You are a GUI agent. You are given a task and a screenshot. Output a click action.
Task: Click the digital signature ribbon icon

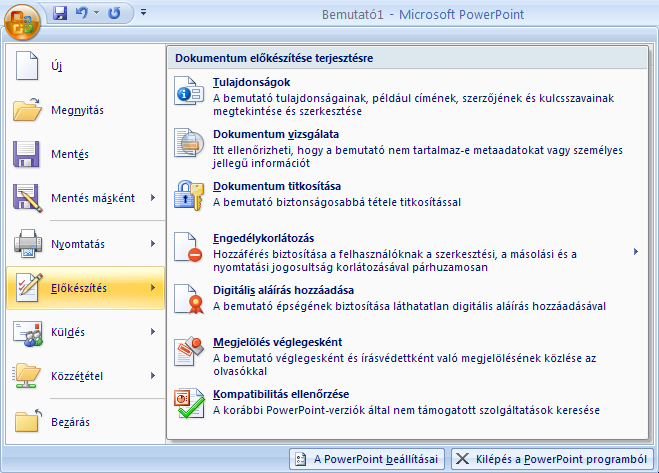tap(189, 299)
